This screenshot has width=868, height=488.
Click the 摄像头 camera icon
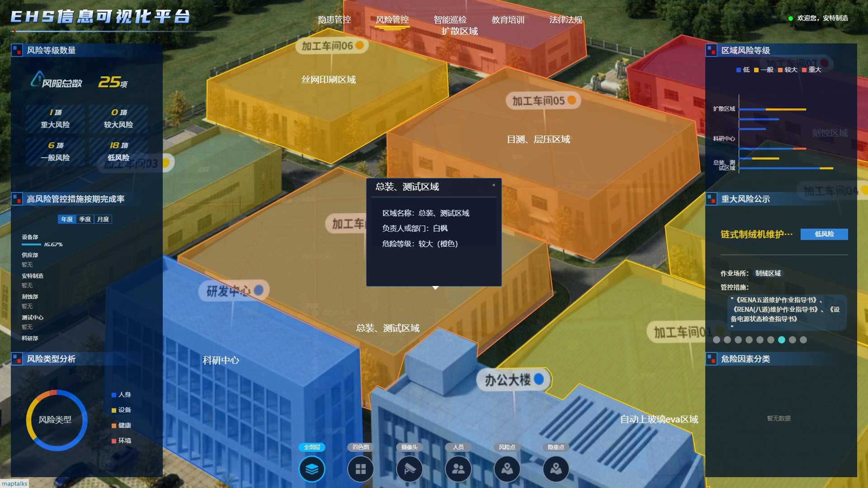click(410, 469)
